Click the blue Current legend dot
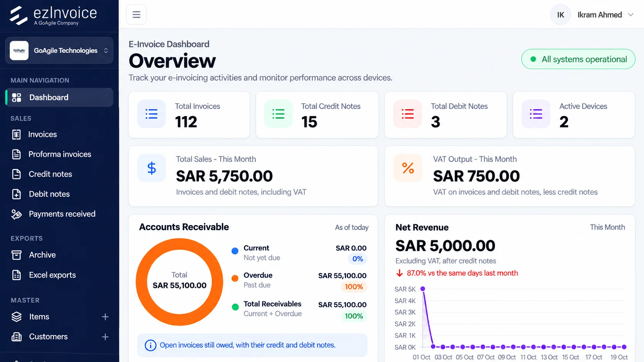Viewport: 644px width, 362px height. pyautogui.click(x=235, y=251)
